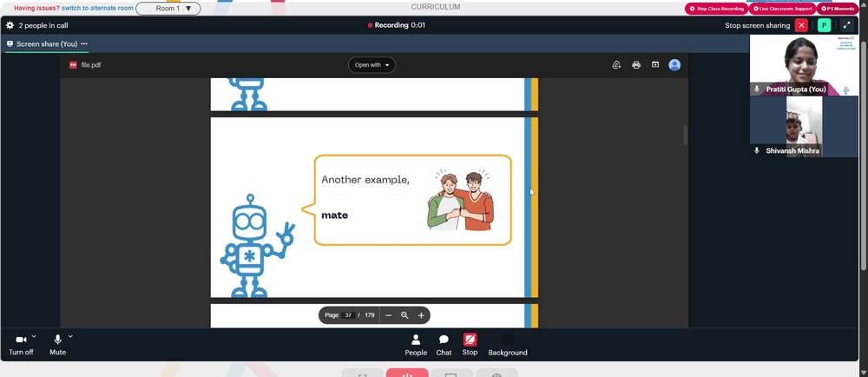Zoom in the PDF with plus

(421, 315)
